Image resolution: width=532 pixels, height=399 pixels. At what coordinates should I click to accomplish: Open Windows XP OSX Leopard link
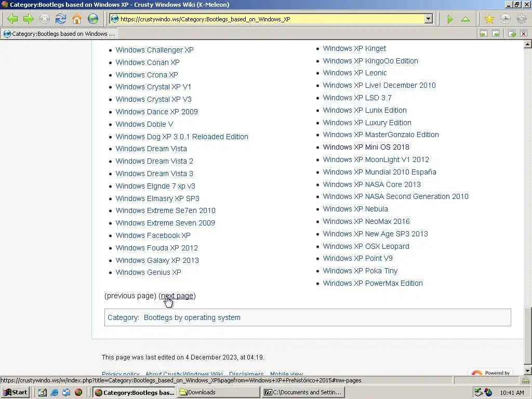(366, 246)
